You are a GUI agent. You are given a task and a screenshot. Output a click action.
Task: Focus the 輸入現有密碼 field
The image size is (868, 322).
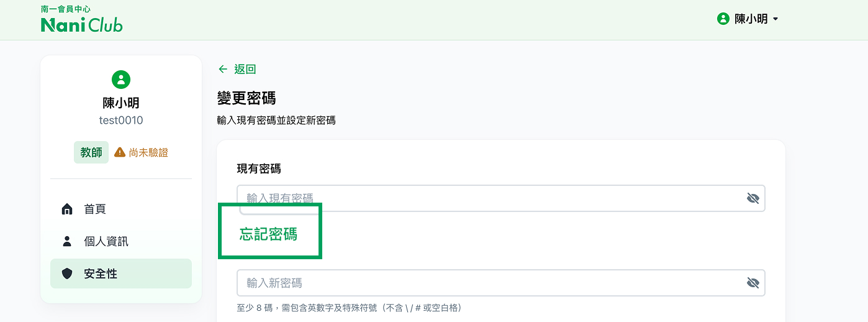click(x=501, y=198)
